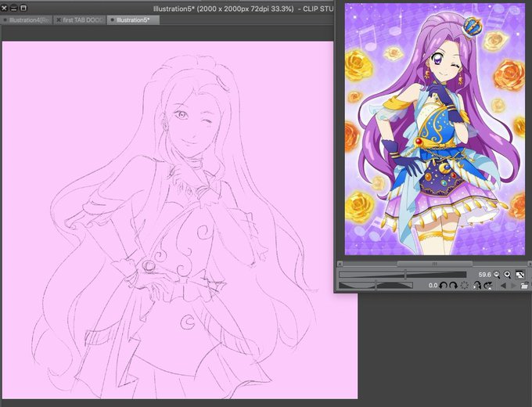
Task: Toggle Sub View fit-to-window icon
Action: (520, 275)
